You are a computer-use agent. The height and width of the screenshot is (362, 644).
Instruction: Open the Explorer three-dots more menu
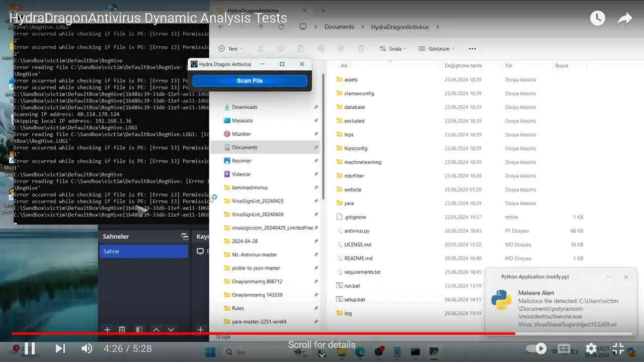(472, 49)
